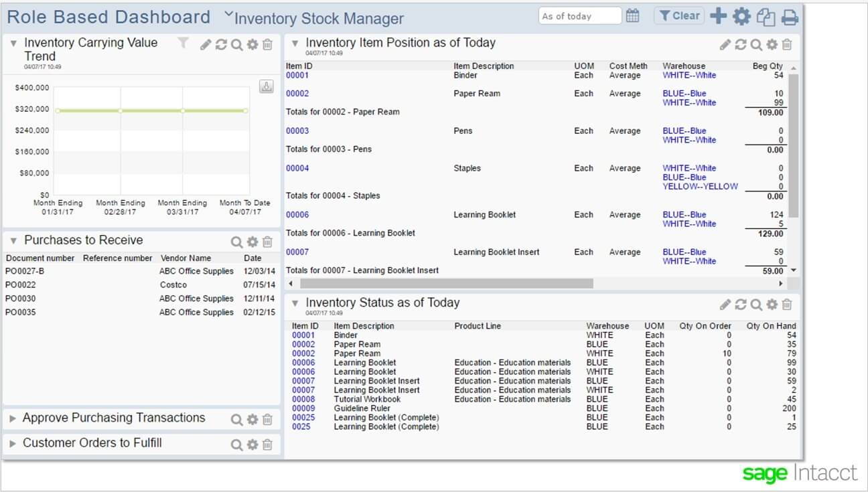
Task: Expand the Approve Purchasing Transactions panel
Action: click(13, 418)
